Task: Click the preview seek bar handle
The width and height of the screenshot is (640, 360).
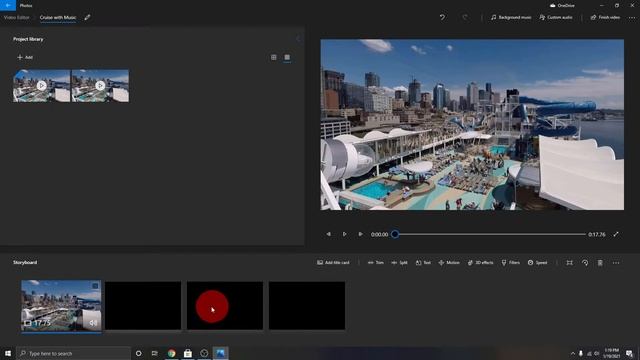Action: (395, 234)
